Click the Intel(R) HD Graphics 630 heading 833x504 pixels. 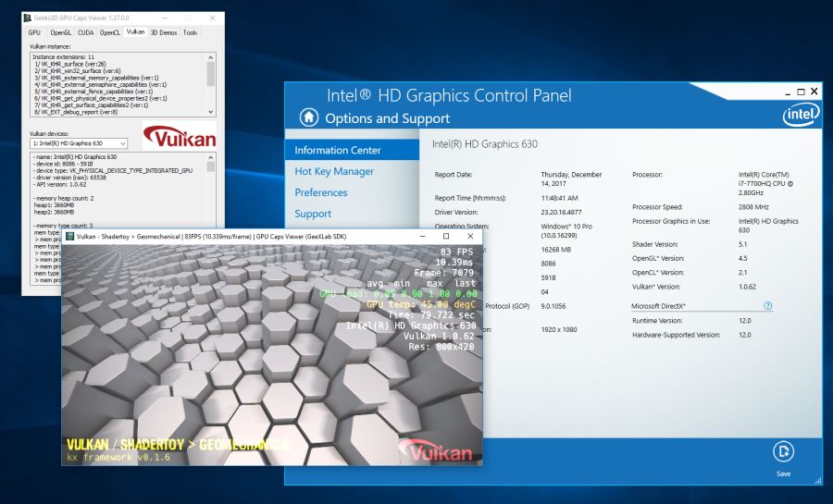484,143
